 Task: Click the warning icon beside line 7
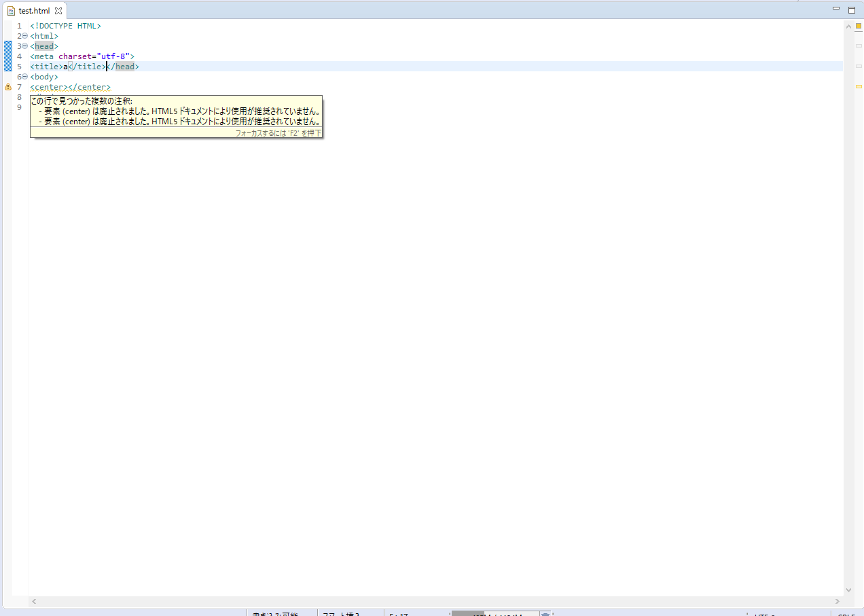[8, 87]
